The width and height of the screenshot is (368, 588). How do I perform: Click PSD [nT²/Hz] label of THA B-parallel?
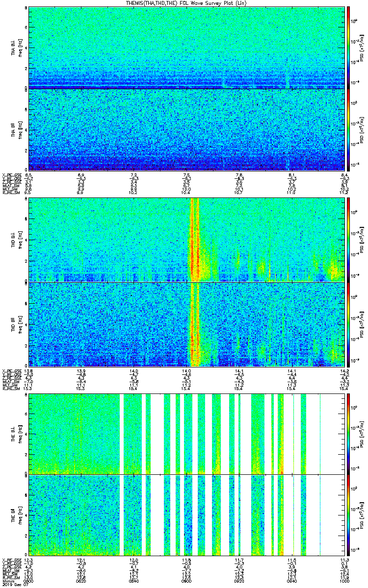361,129
